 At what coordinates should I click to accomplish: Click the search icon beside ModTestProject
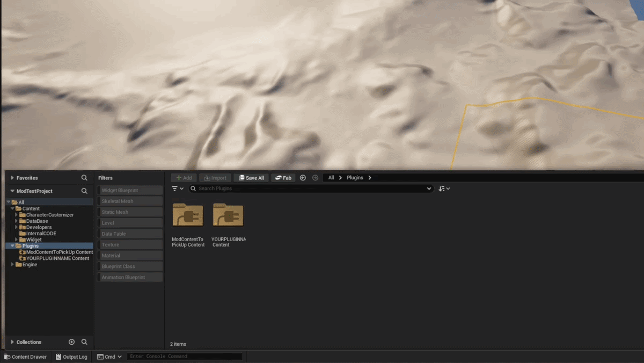[84, 191]
